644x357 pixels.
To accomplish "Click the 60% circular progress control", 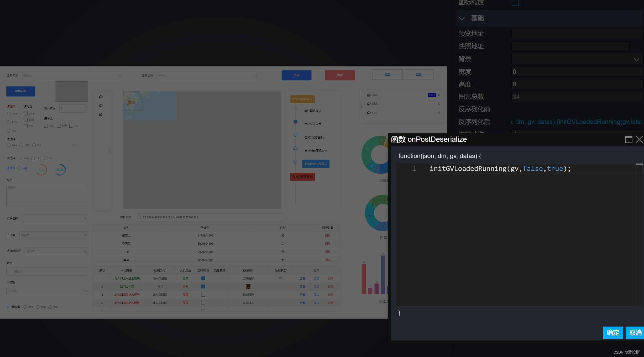I will tap(60, 170).
